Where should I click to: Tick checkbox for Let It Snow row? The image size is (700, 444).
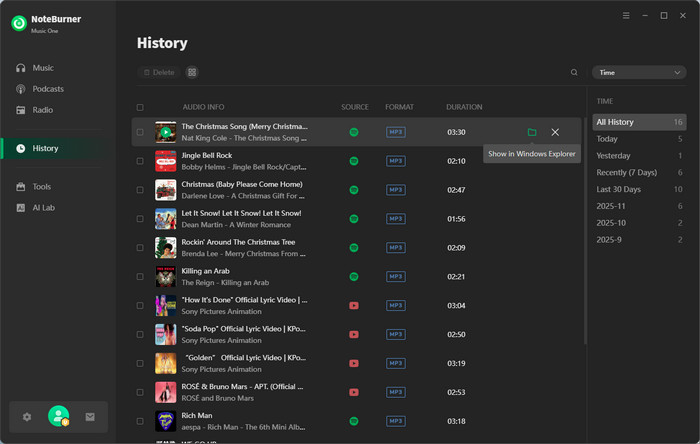140,219
